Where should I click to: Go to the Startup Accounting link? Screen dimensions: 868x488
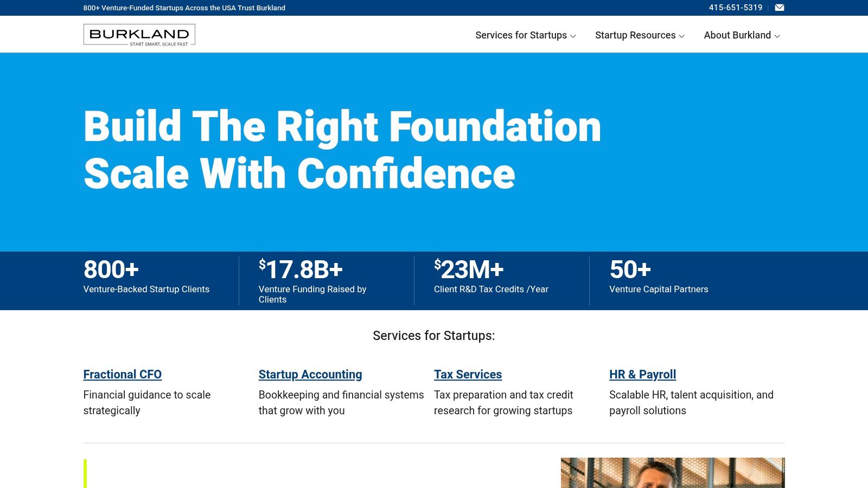click(x=310, y=374)
